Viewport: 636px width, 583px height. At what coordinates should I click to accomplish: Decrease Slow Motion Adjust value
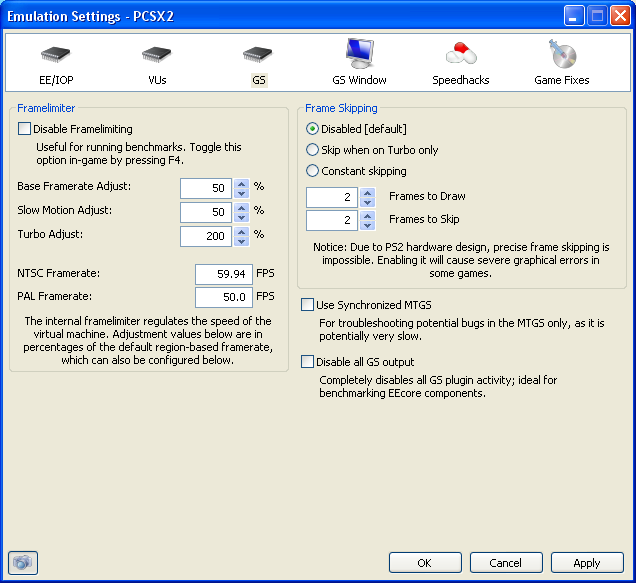point(242,217)
